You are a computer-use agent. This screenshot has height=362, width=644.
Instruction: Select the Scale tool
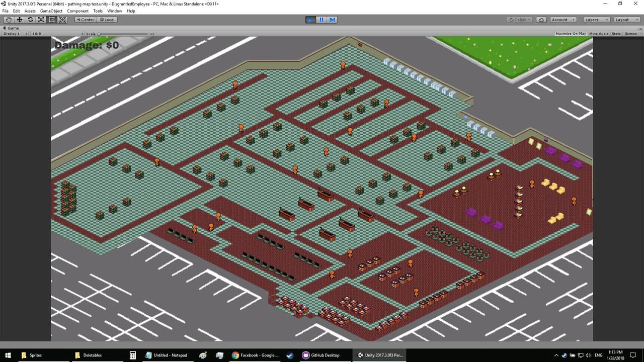[41, 20]
